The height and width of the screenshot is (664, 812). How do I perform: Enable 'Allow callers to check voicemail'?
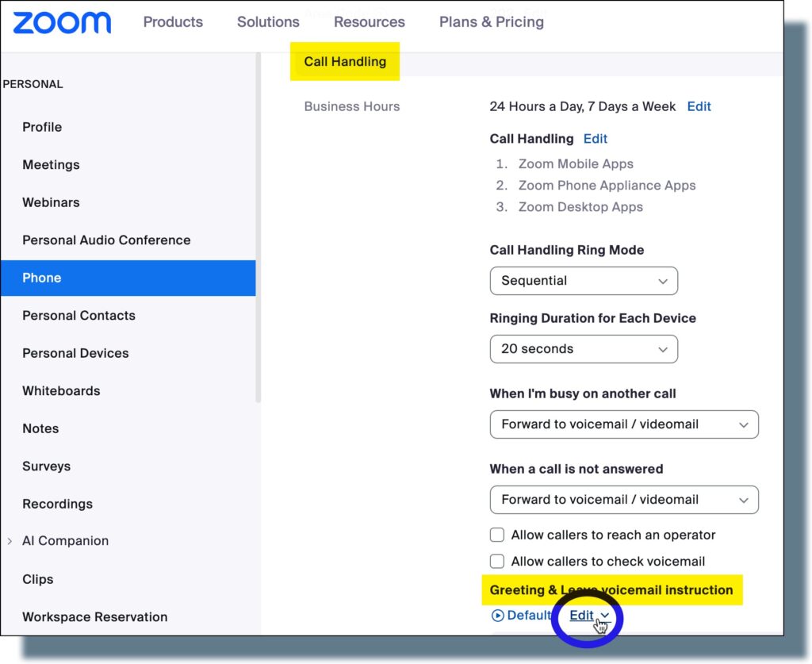(x=497, y=561)
